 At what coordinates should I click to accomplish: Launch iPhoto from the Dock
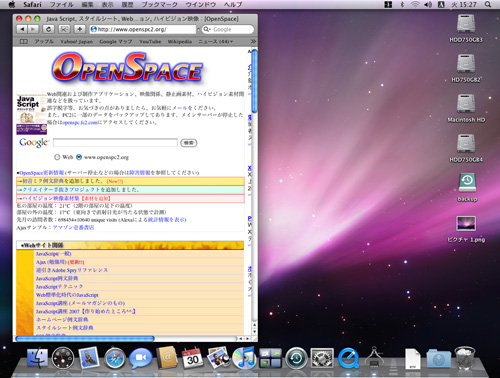218,358
